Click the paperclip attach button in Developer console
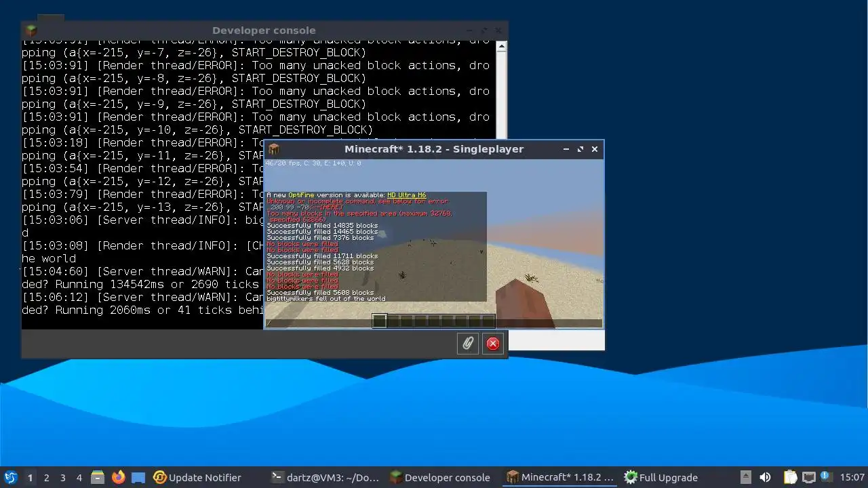Image resolution: width=868 pixels, height=488 pixels. point(468,344)
